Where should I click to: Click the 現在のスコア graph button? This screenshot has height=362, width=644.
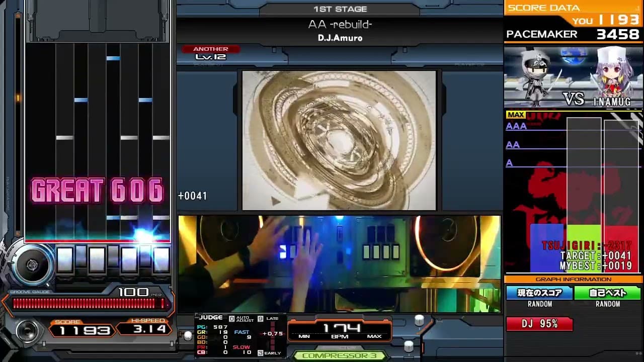[x=540, y=293]
